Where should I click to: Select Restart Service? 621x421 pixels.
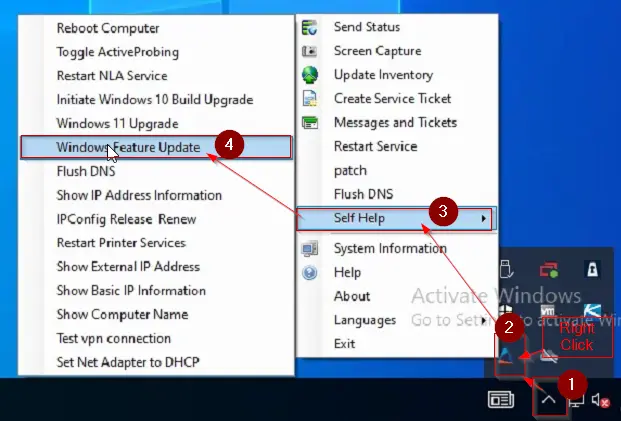coord(396,147)
